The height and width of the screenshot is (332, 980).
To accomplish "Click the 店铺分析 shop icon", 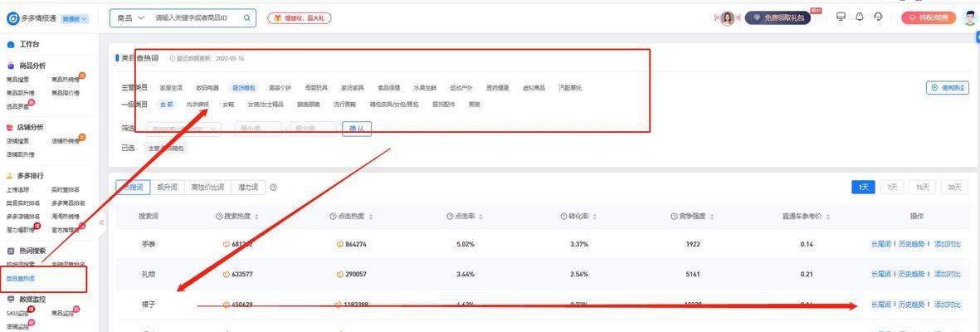I will point(11,127).
